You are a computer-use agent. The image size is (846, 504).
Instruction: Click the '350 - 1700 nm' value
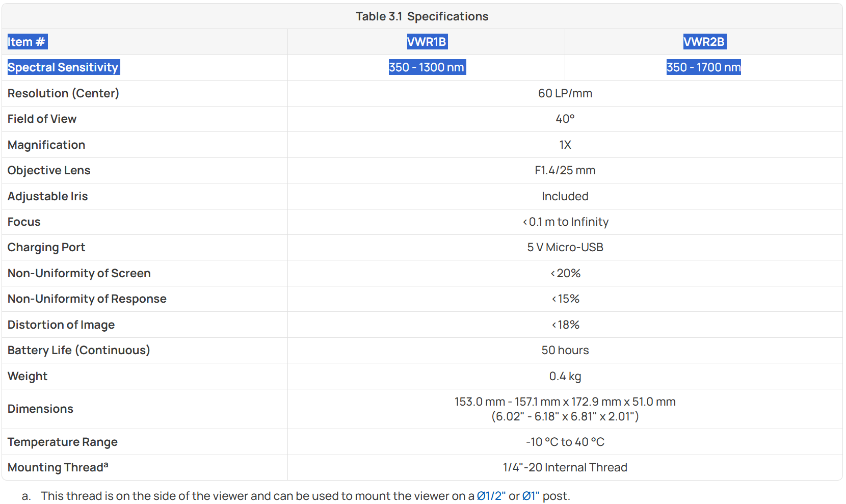[x=704, y=67]
